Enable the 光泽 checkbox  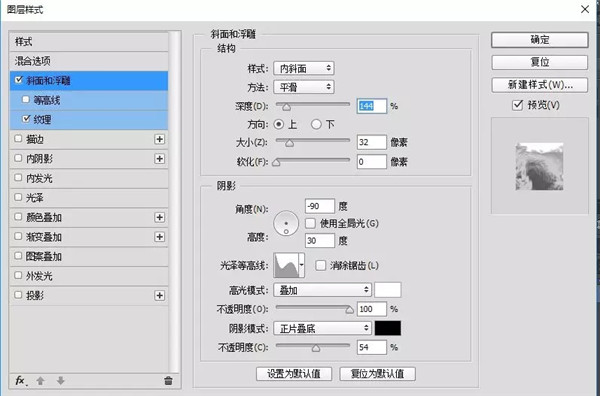(18, 197)
